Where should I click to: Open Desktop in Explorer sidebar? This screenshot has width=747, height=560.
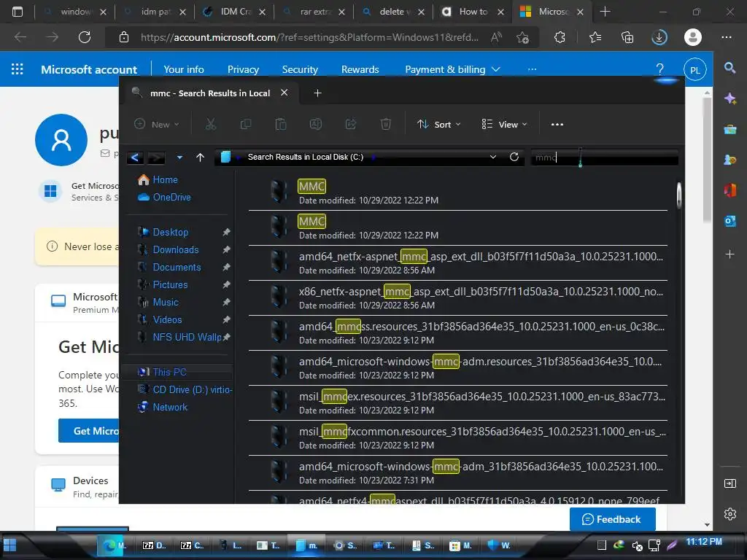coord(163,232)
